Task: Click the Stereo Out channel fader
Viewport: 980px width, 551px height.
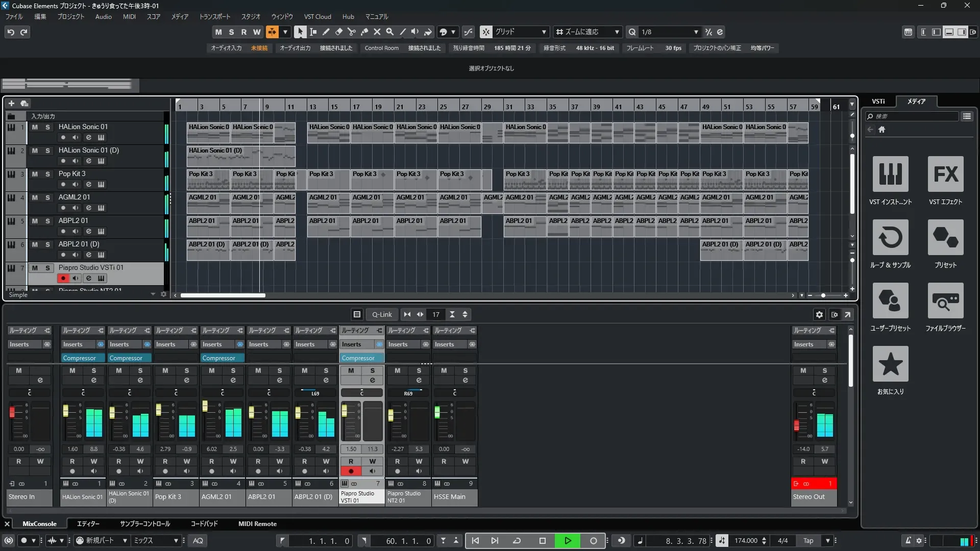Action: [796, 425]
